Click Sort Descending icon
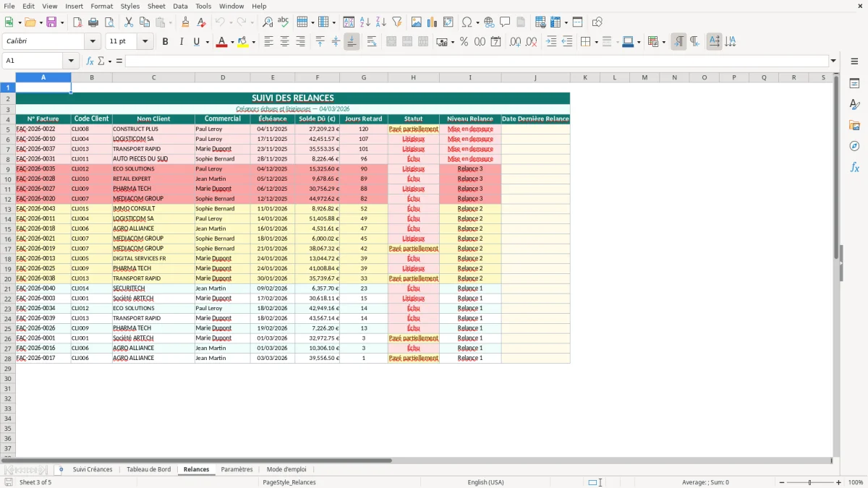The width and height of the screenshot is (868, 488). [x=380, y=22]
